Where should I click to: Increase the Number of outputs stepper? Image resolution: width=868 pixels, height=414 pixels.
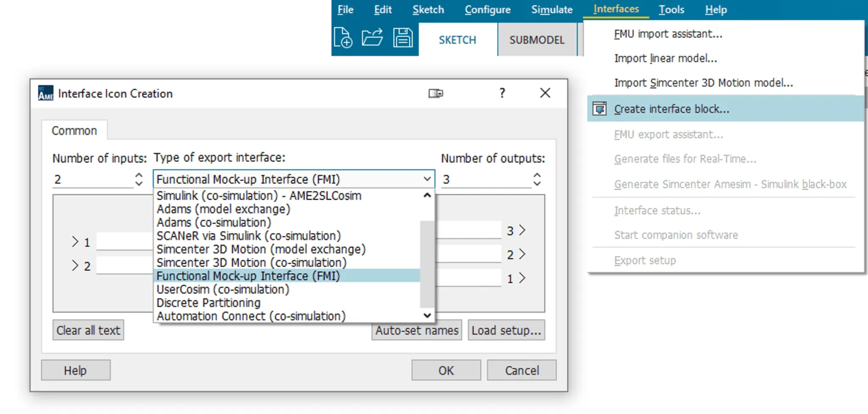[x=537, y=175]
